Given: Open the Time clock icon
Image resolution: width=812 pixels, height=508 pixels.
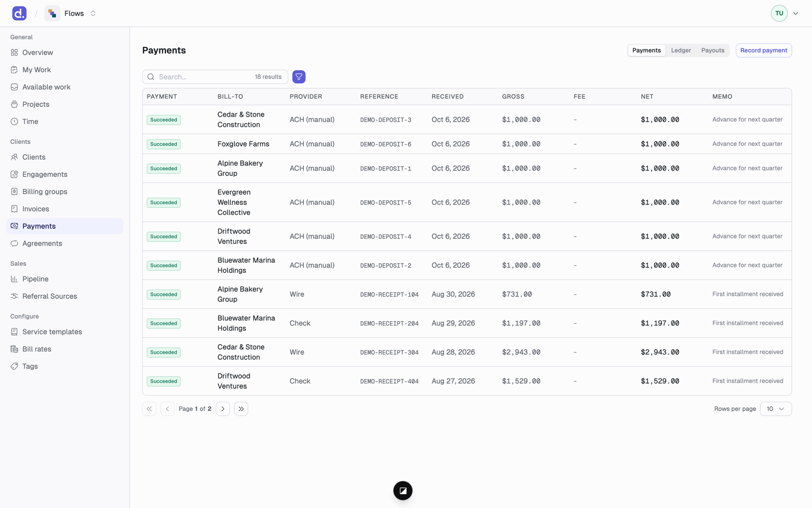Looking at the screenshot, I should 14,121.
